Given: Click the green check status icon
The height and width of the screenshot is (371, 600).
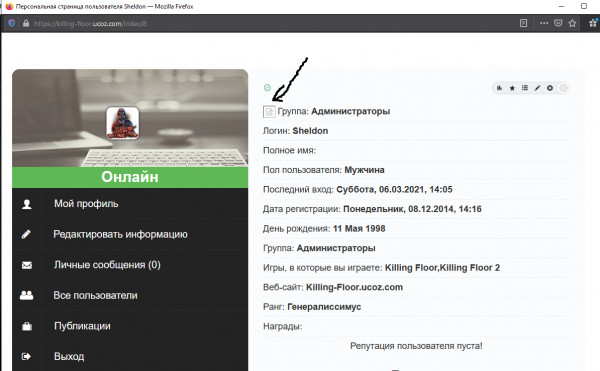Looking at the screenshot, I should [267, 88].
